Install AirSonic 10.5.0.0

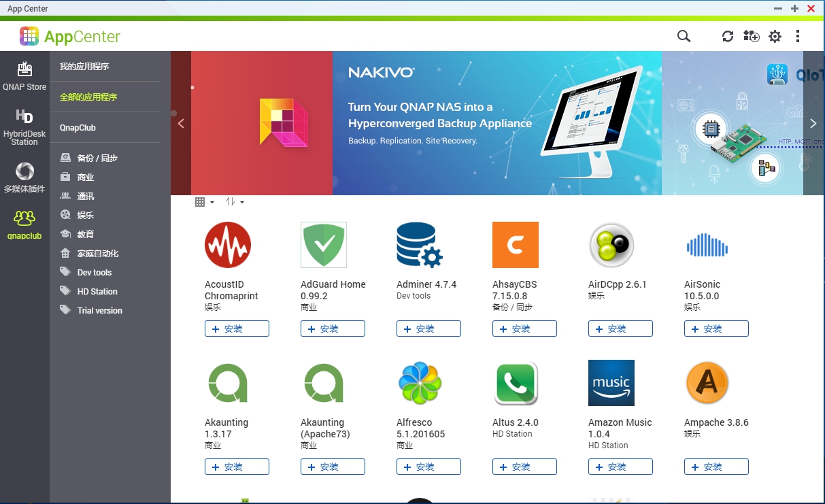(x=716, y=329)
